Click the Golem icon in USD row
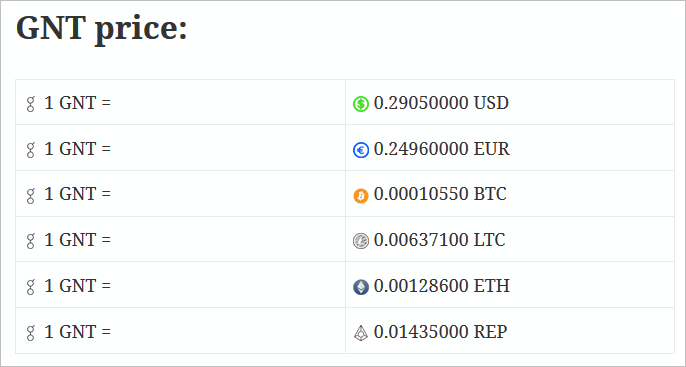 30,105
